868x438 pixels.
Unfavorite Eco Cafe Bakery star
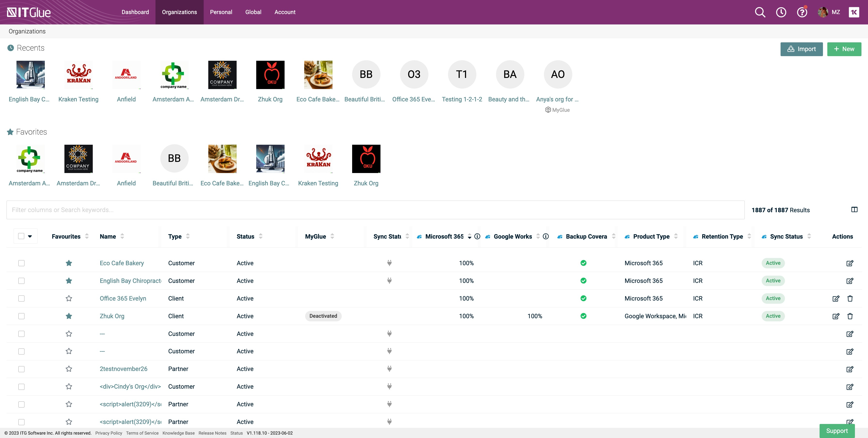coord(69,263)
